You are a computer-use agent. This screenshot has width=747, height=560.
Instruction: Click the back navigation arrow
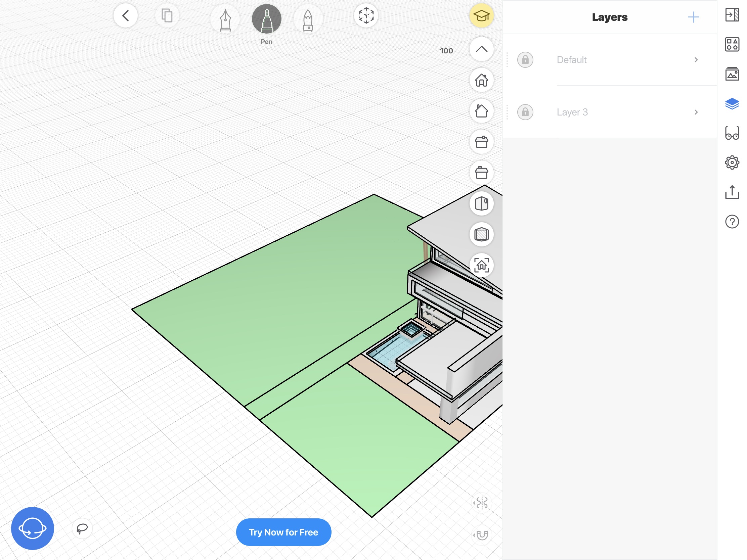tap(125, 16)
